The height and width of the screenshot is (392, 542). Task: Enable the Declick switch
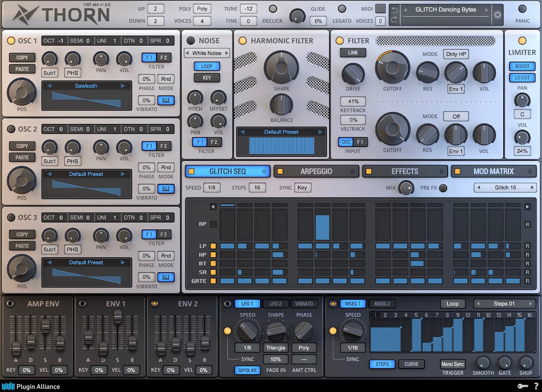[x=273, y=9]
